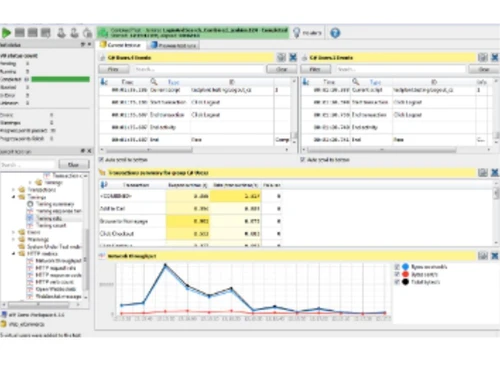Image resolution: width=500 pixels, height=375 pixels.
Task: Click the Click Checkout transaction row
Action: click(x=191, y=234)
